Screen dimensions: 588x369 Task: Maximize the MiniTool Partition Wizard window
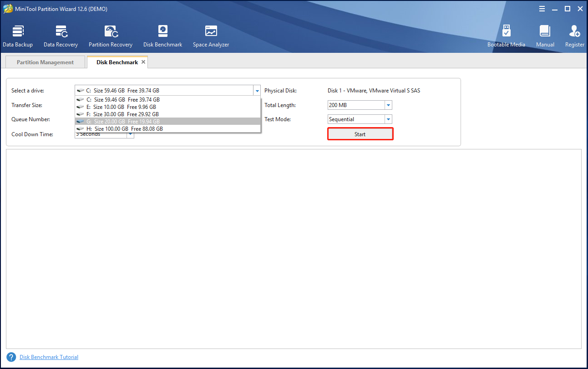point(568,9)
